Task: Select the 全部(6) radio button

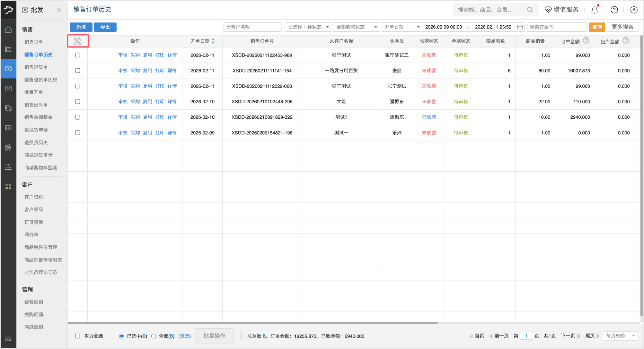Action: (154, 336)
